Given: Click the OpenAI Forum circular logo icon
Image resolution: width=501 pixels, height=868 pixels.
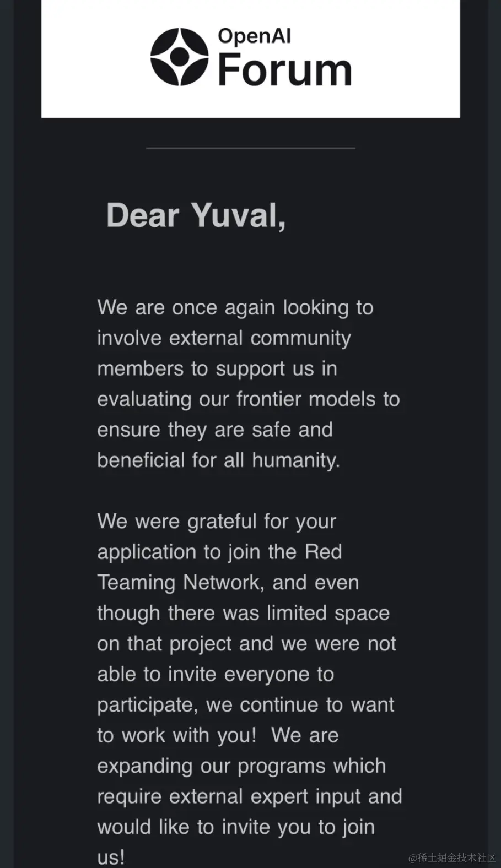Looking at the screenshot, I should (x=179, y=57).
